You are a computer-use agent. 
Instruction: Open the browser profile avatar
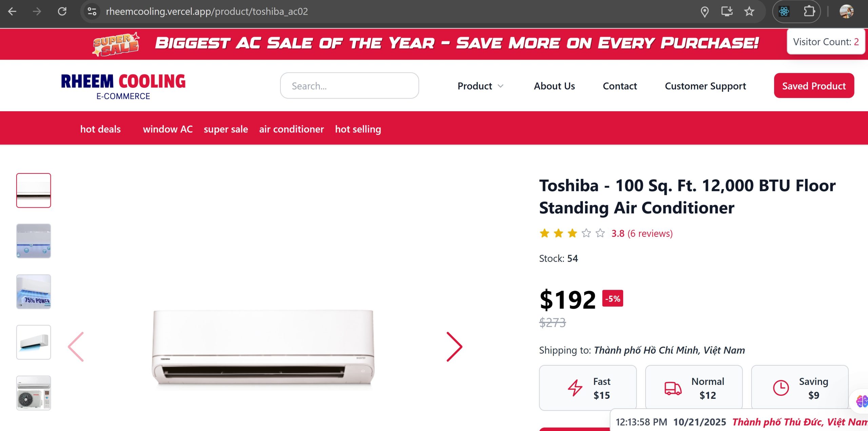846,12
